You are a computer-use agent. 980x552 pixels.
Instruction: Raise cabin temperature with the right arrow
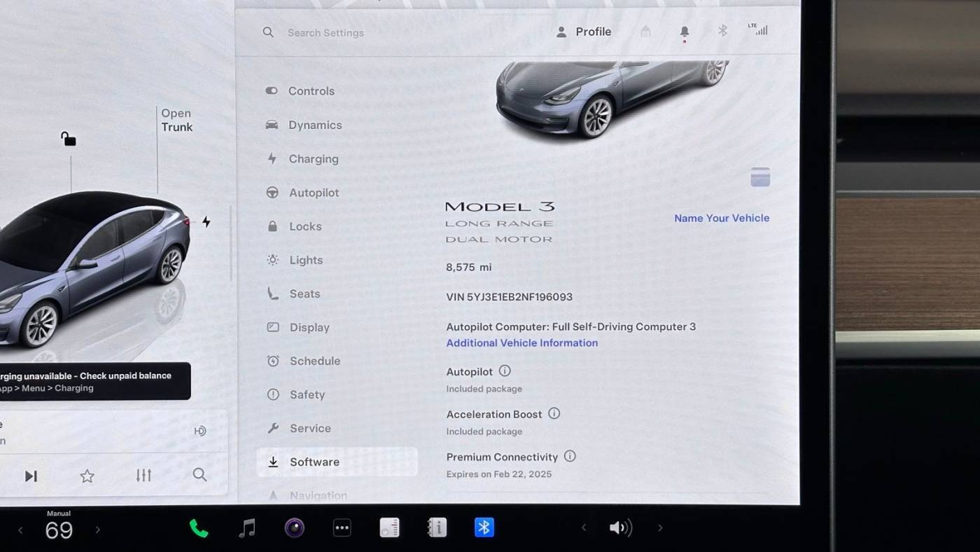(x=97, y=530)
